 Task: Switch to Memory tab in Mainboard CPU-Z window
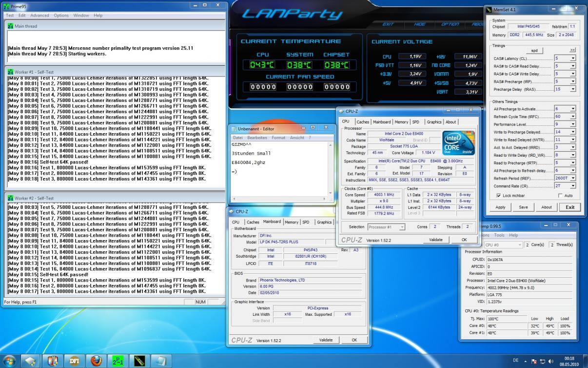292,222
